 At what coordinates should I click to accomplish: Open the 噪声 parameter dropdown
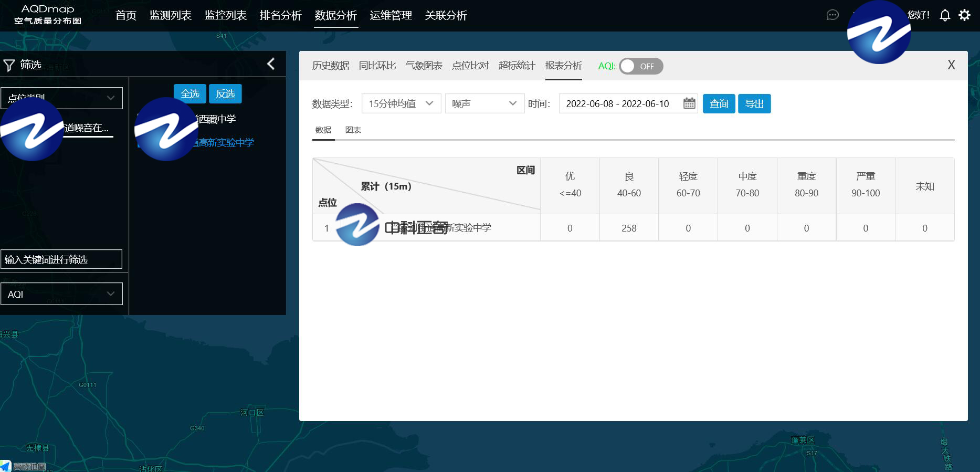pyautogui.click(x=484, y=103)
